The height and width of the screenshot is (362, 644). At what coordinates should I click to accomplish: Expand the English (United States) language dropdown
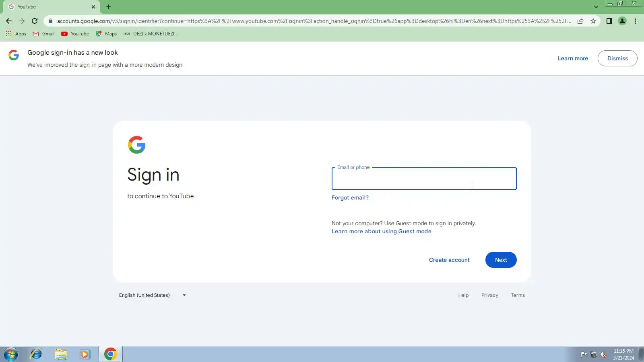153,295
